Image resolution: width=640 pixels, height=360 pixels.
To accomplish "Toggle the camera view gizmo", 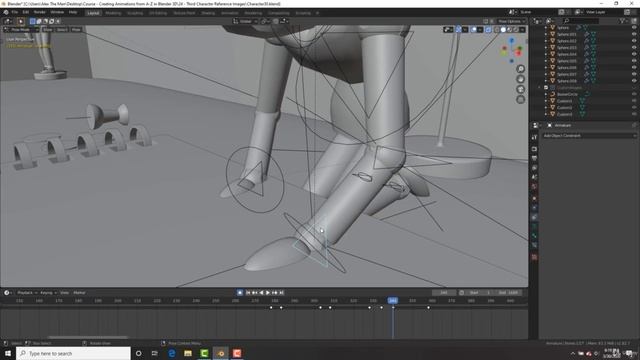I will point(520,89).
